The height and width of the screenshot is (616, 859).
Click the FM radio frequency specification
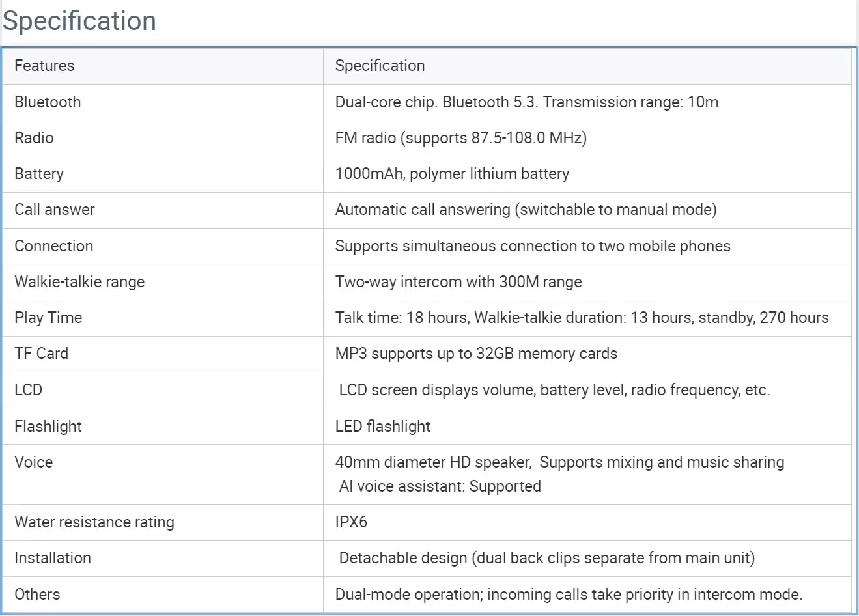(460, 138)
